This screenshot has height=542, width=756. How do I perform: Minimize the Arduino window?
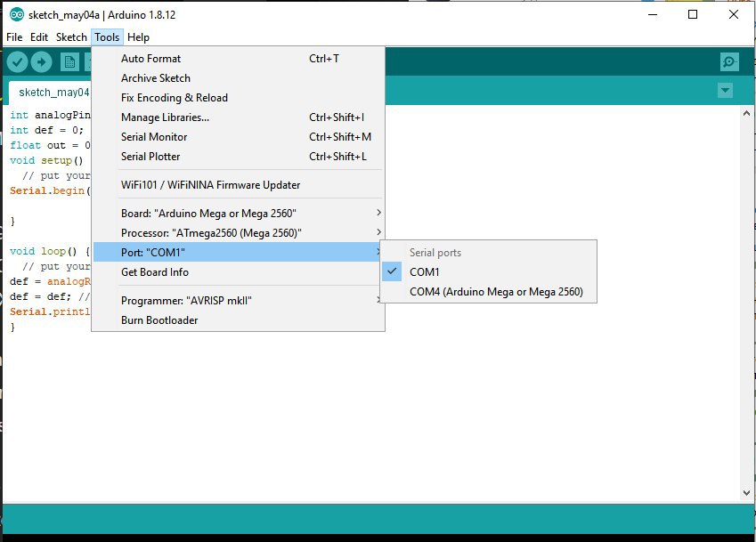coord(653,14)
